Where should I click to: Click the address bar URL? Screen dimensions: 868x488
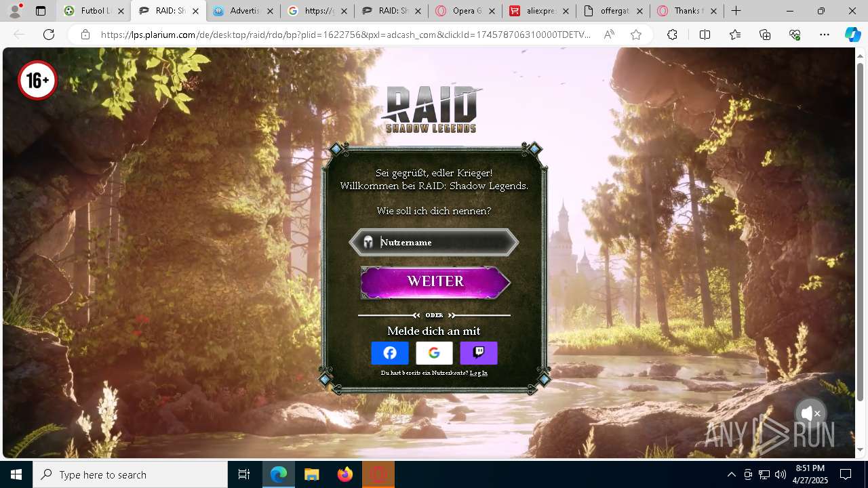[346, 35]
